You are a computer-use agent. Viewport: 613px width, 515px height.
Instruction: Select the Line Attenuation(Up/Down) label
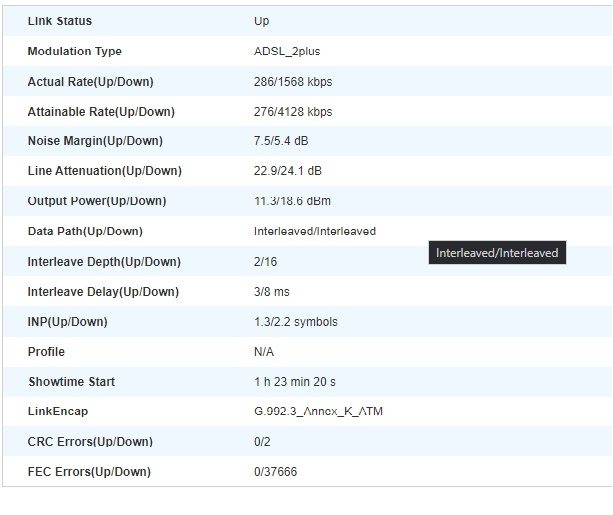[x=104, y=171]
